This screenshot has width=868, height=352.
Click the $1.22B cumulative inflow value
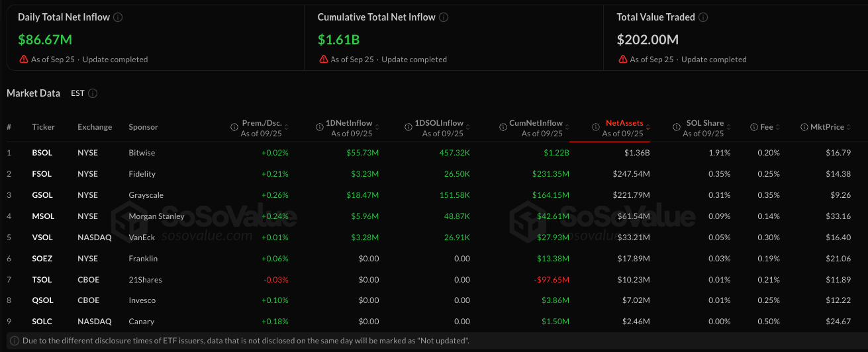tap(555, 153)
